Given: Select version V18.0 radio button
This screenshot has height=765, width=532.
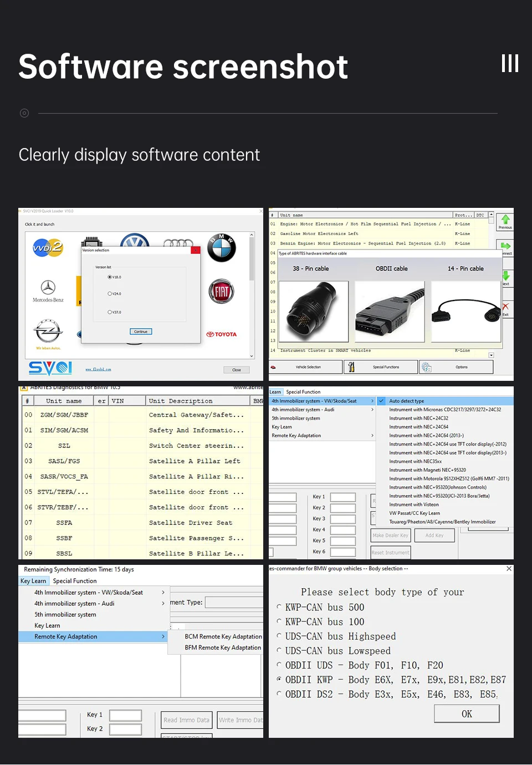Looking at the screenshot, I should pos(110,277).
